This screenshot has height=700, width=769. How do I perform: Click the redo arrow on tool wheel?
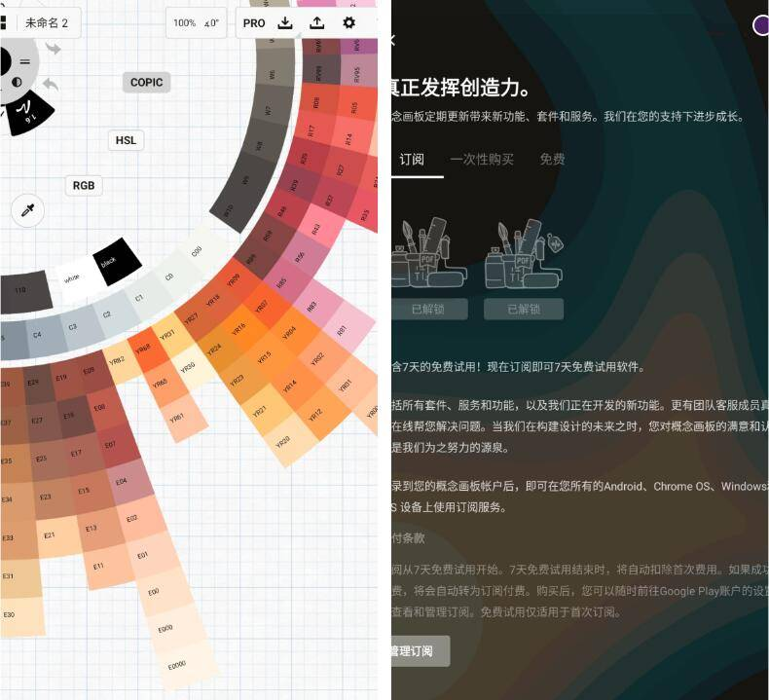click(x=52, y=49)
